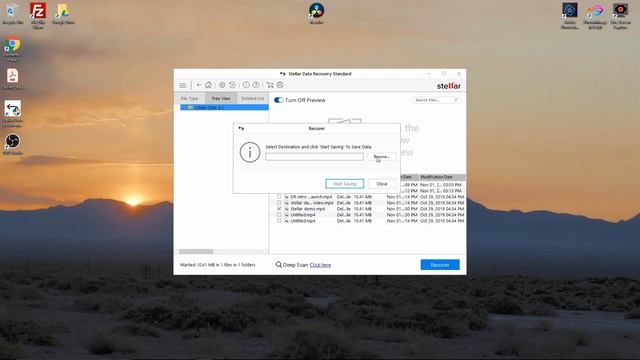Check the last Untitled.mp4 checkbox

pyautogui.click(x=279, y=220)
